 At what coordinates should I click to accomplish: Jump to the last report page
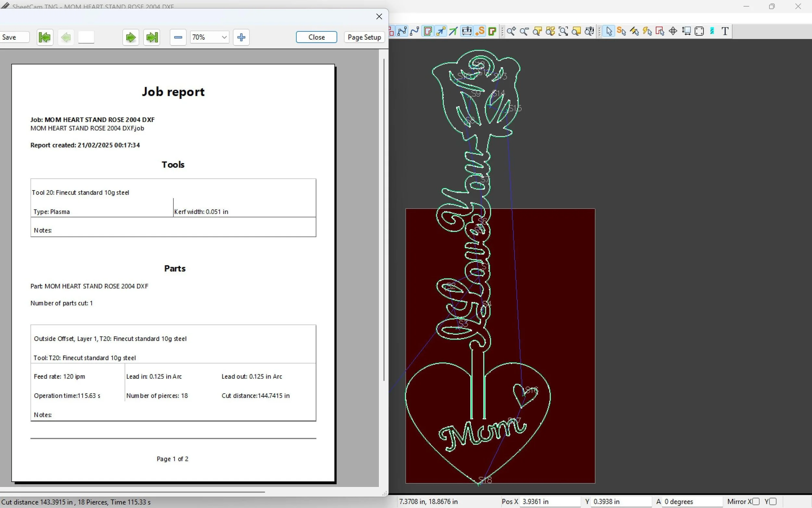(152, 37)
